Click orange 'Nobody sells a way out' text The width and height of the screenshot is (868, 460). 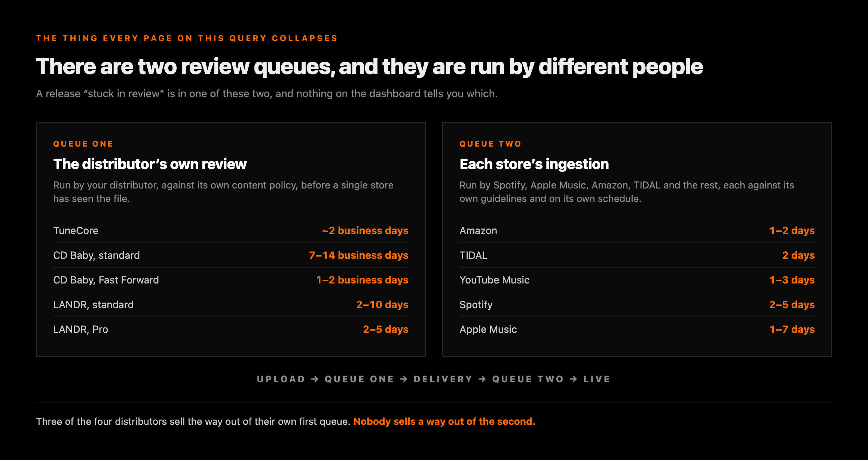[444, 421]
